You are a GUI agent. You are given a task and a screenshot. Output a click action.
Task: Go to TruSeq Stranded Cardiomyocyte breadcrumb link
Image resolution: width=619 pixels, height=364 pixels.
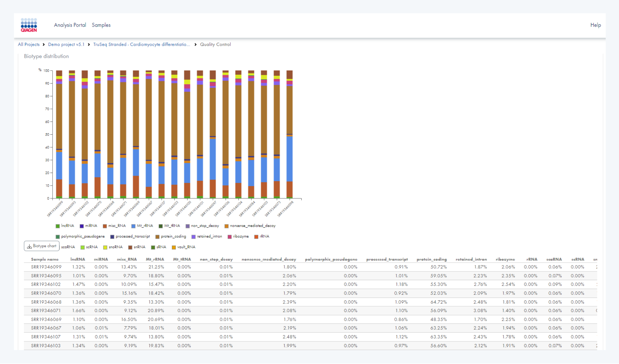[x=141, y=45]
